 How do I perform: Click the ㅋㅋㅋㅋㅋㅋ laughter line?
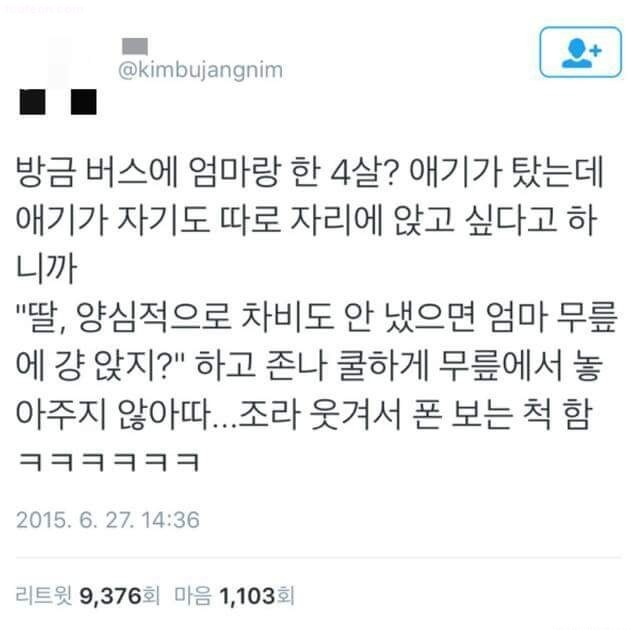(x=109, y=462)
